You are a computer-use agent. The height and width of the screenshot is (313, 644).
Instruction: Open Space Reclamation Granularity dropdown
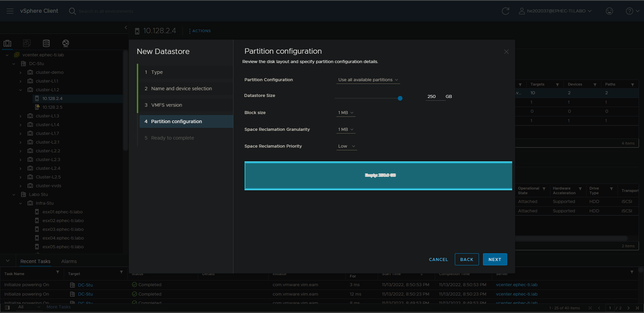click(x=346, y=129)
